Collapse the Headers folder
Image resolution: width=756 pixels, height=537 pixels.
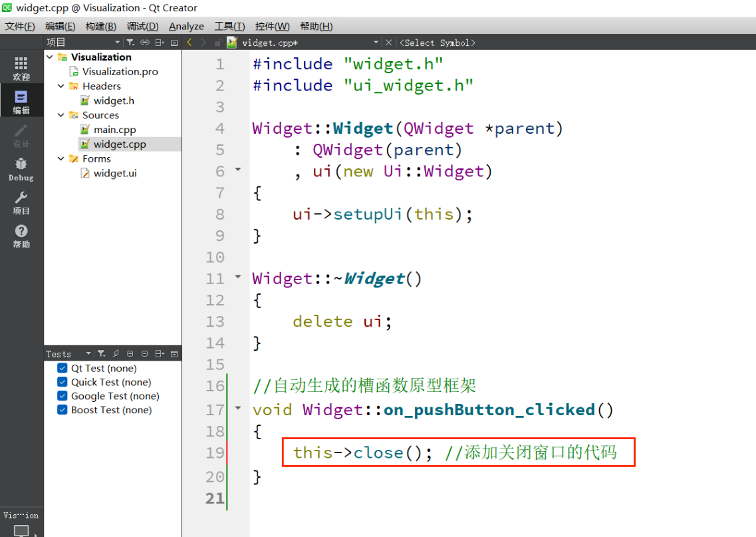pyautogui.click(x=61, y=86)
